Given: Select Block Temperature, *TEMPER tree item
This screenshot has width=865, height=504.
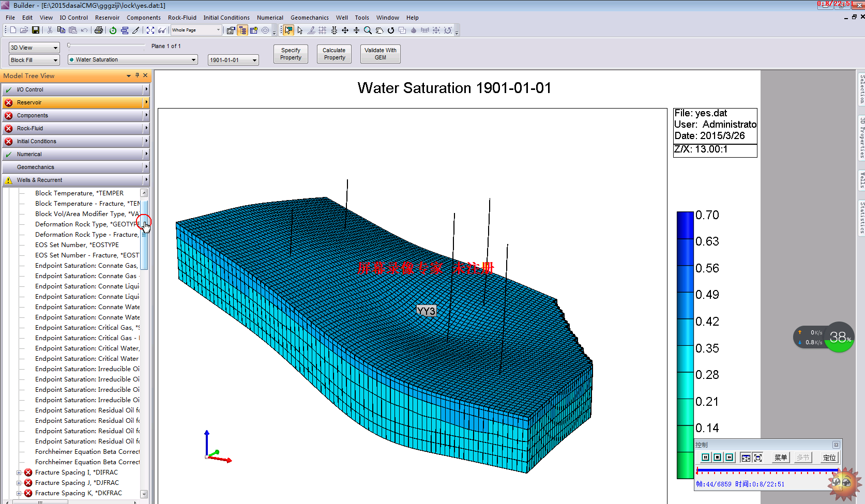Looking at the screenshot, I should 79,193.
